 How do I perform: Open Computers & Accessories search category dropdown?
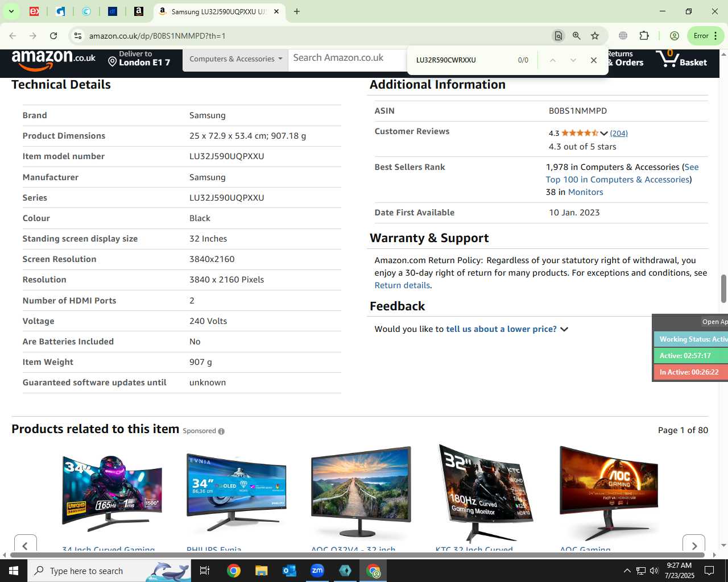[235, 59]
